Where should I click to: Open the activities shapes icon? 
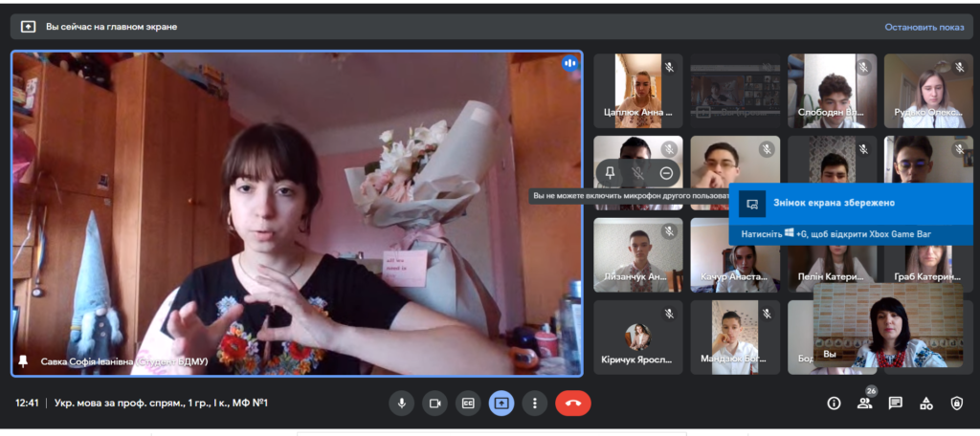(x=925, y=403)
